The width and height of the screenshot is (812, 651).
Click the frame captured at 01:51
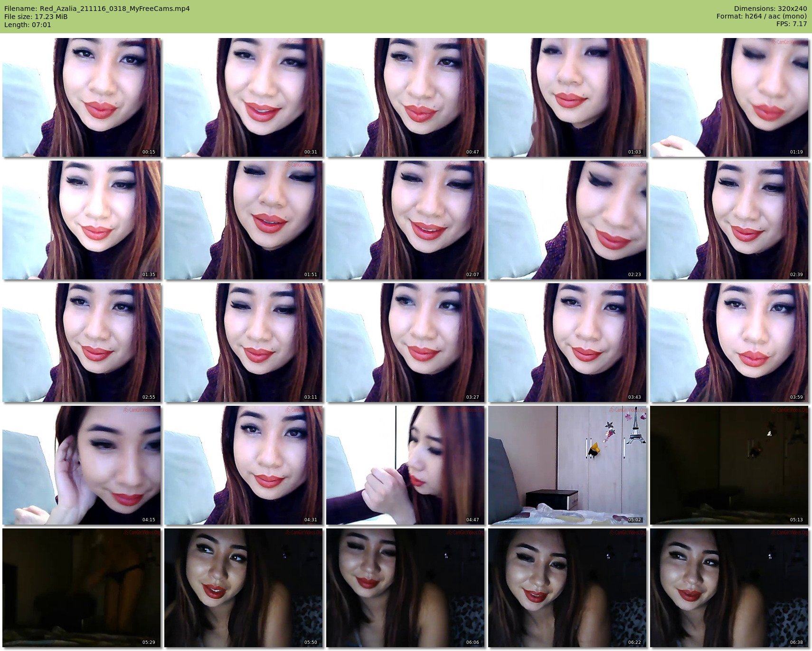(244, 220)
